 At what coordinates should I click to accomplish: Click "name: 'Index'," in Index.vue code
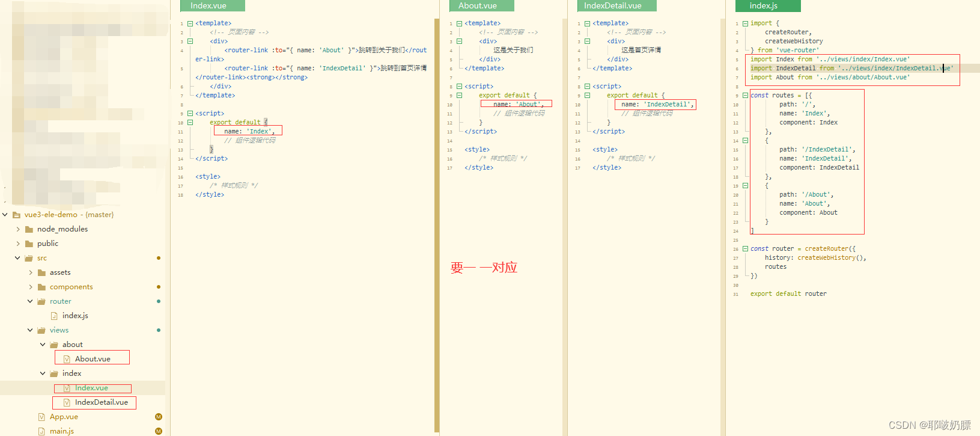click(249, 131)
